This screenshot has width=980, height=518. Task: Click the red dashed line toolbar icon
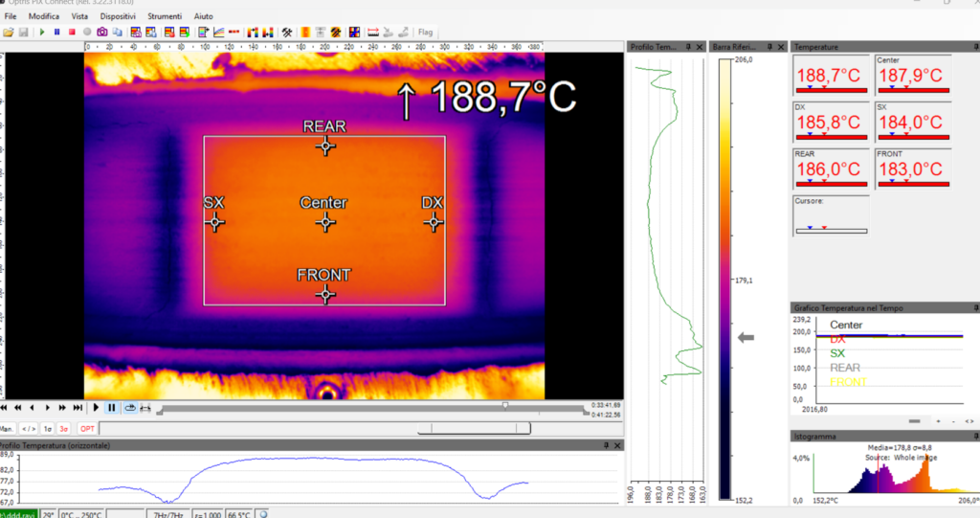tap(234, 32)
